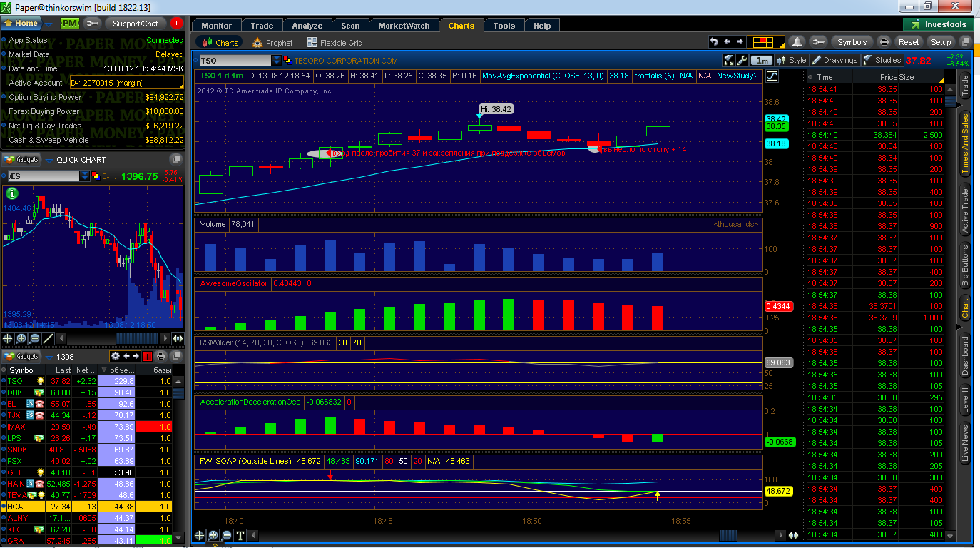Open the chart settings wrench icon
The image size is (980, 548).
742,61
